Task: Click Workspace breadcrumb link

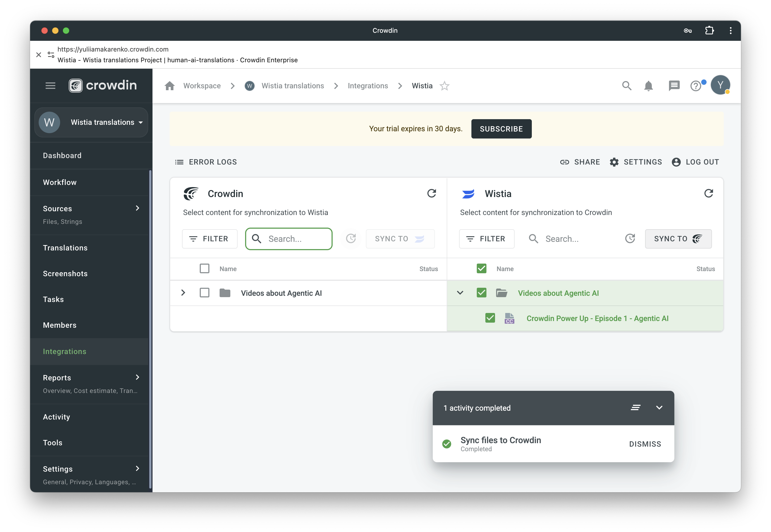Action: point(202,86)
